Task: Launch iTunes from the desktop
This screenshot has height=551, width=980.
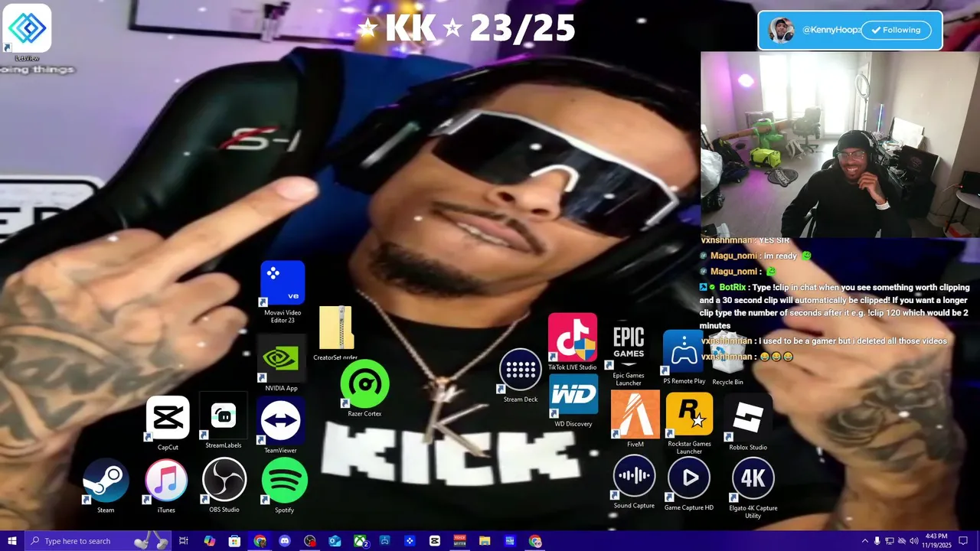Action: [166, 485]
